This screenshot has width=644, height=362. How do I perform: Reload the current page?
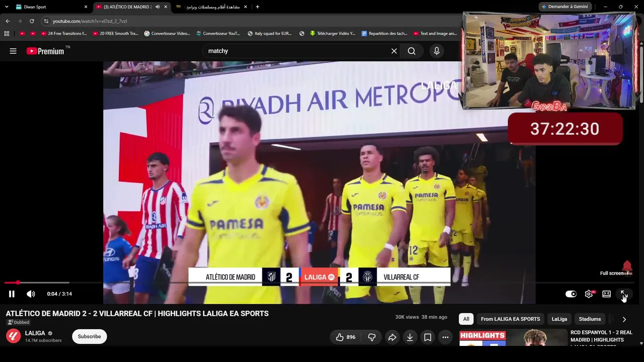pos(32,21)
